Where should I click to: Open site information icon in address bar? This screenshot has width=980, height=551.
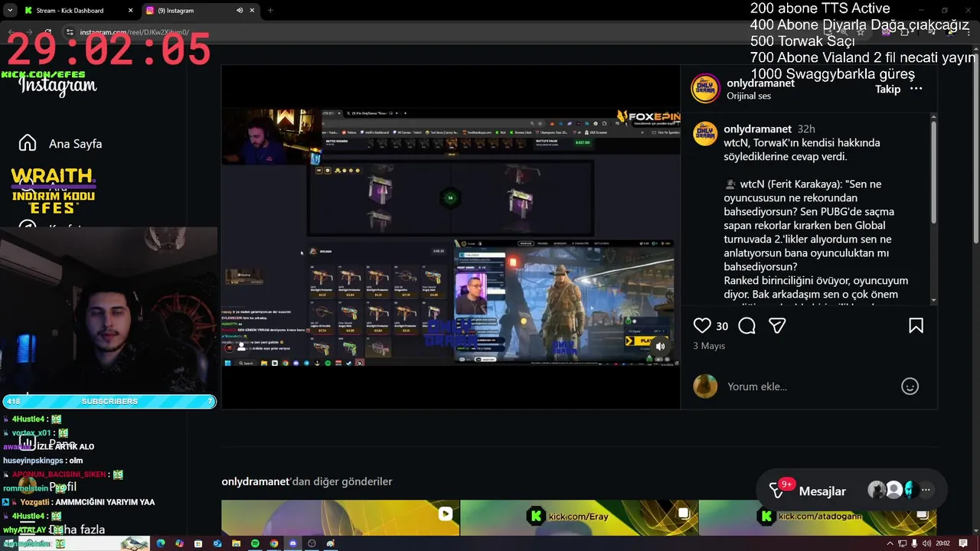[x=70, y=32]
